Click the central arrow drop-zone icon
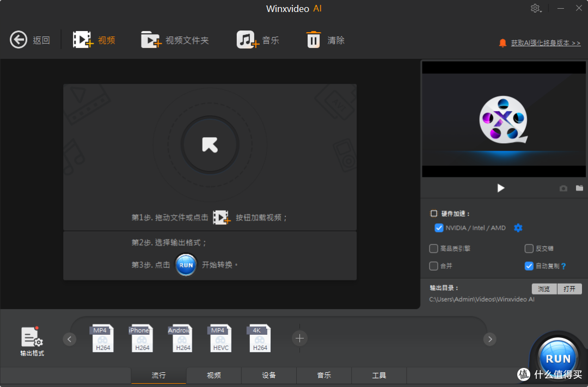The height and width of the screenshot is (387, 588). click(x=210, y=145)
